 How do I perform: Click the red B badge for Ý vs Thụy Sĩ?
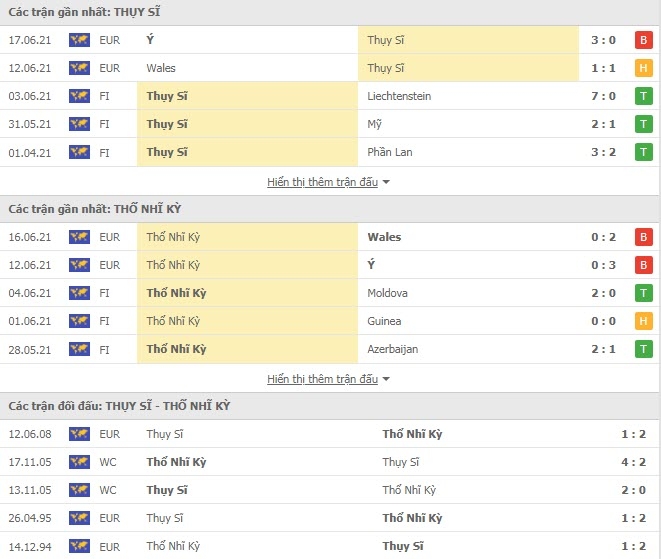pyautogui.click(x=643, y=40)
